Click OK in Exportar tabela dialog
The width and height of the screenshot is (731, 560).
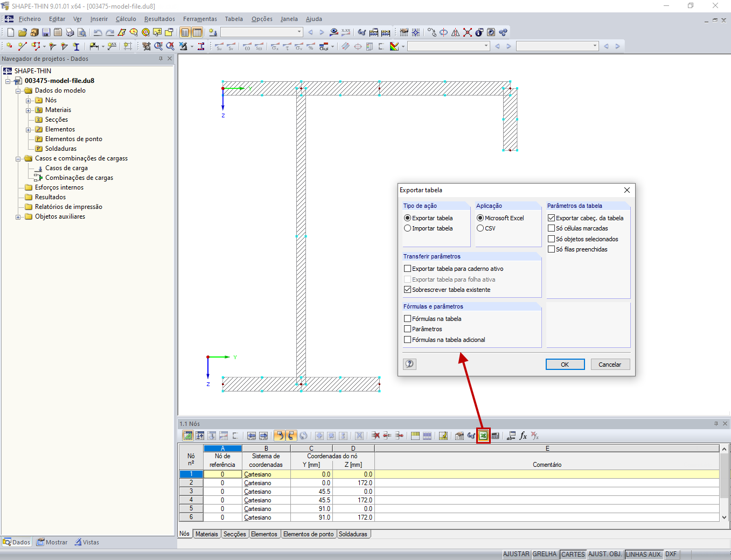(x=565, y=365)
